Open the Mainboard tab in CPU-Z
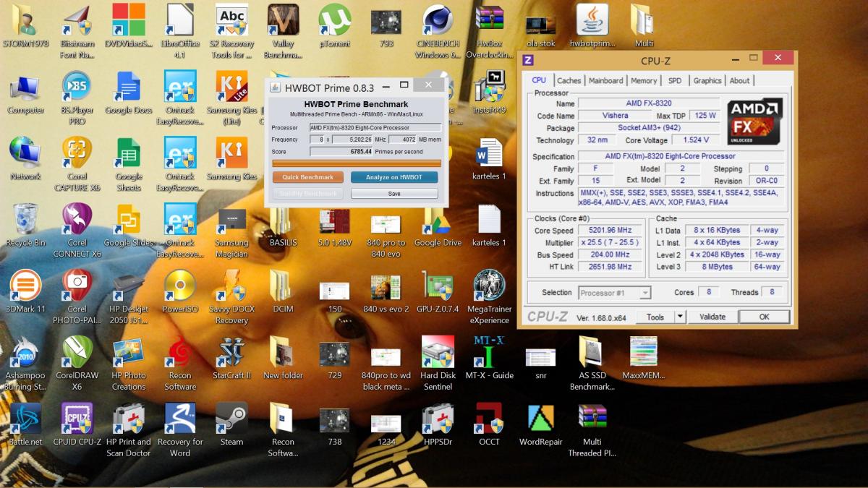The width and height of the screenshot is (868, 488). coord(605,81)
